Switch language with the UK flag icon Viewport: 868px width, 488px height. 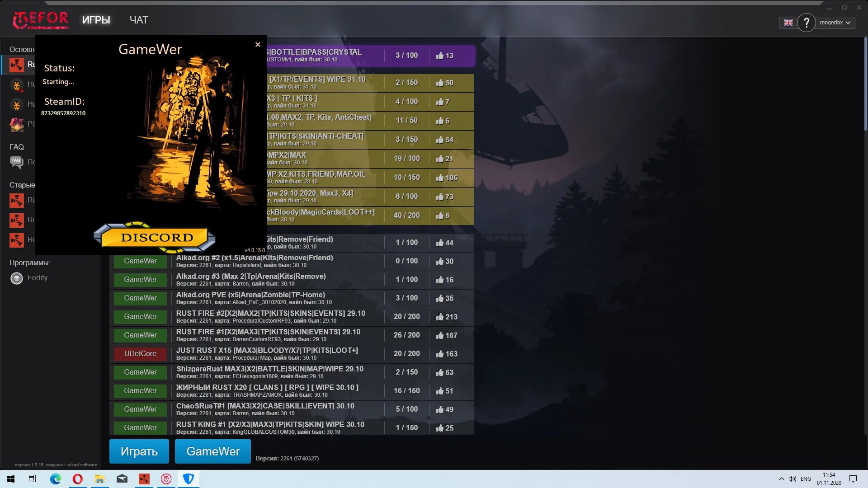pyautogui.click(x=788, y=23)
